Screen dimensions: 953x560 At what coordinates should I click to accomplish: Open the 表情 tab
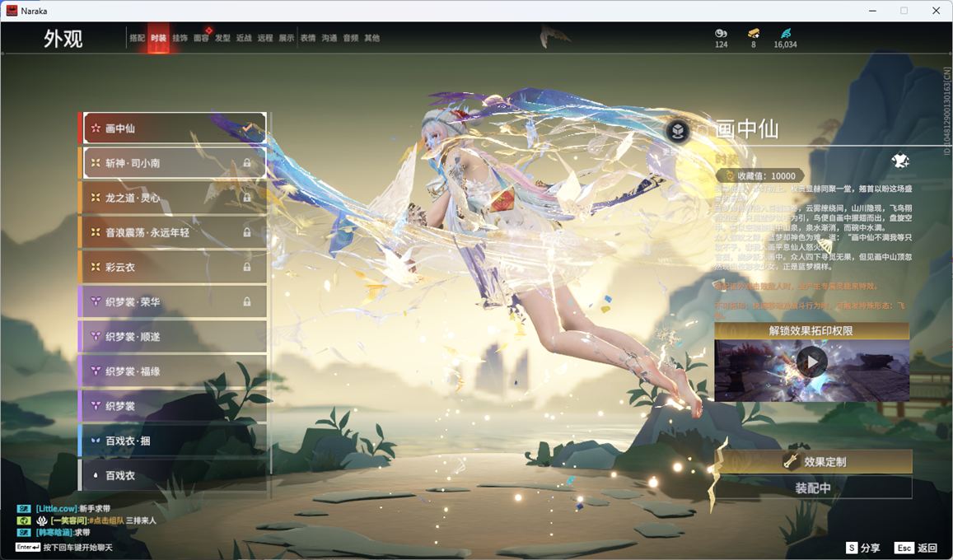pos(308,38)
